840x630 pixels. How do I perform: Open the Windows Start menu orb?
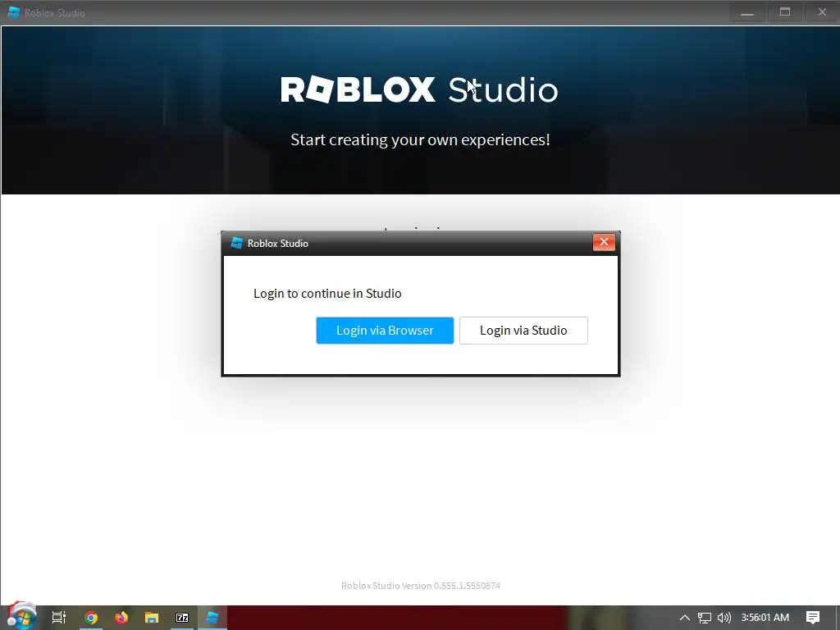tap(21, 616)
